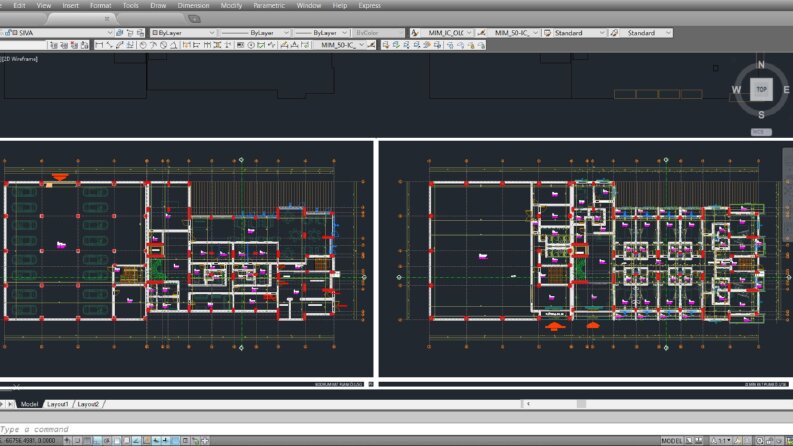This screenshot has height=446, width=793.
Task: Select the Ordinate Dimension tool
Action: click(x=129, y=45)
